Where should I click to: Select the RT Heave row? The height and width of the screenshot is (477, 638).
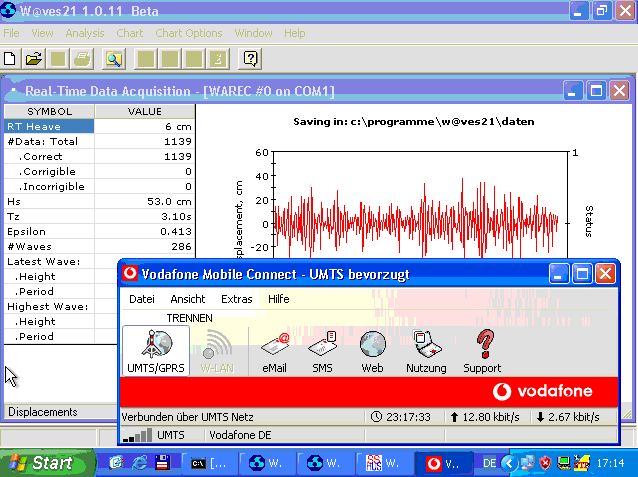(x=100, y=127)
